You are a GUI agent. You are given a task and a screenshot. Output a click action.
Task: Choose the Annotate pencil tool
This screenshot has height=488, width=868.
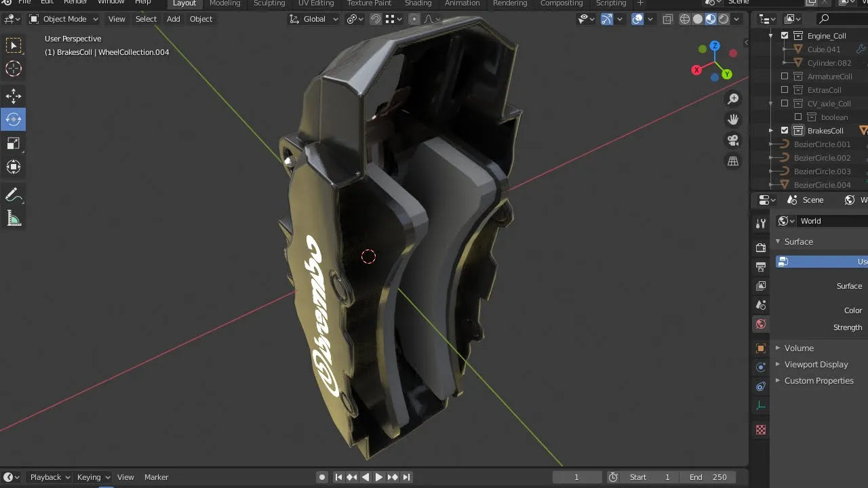point(14,195)
